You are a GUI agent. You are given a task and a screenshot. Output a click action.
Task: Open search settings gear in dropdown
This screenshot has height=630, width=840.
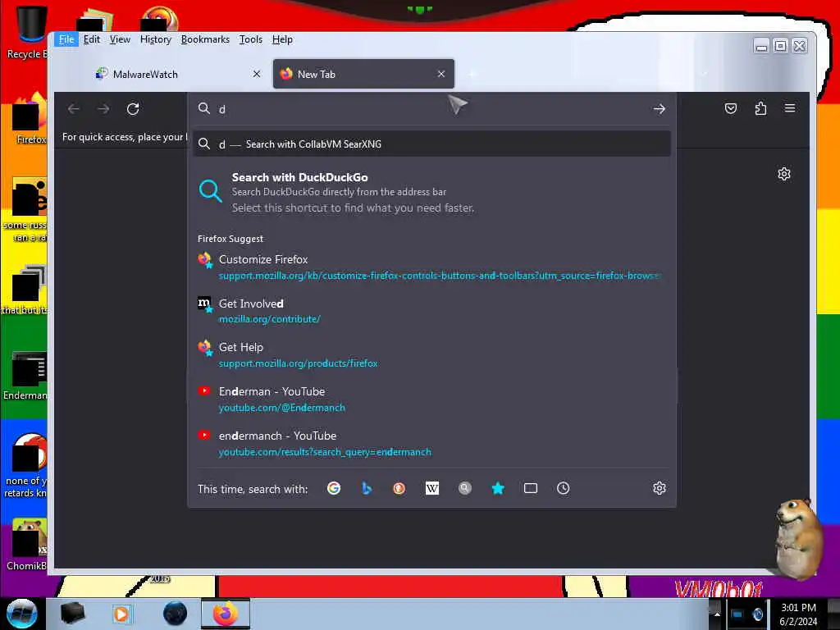tap(660, 488)
